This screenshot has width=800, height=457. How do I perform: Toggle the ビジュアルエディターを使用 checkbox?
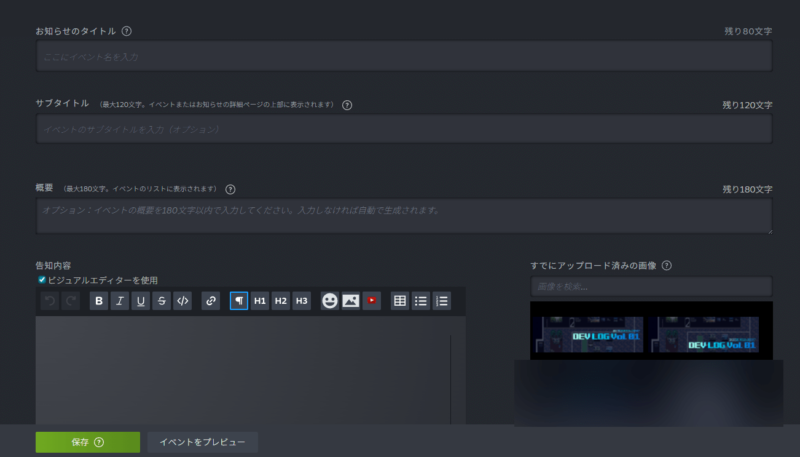tap(41, 281)
